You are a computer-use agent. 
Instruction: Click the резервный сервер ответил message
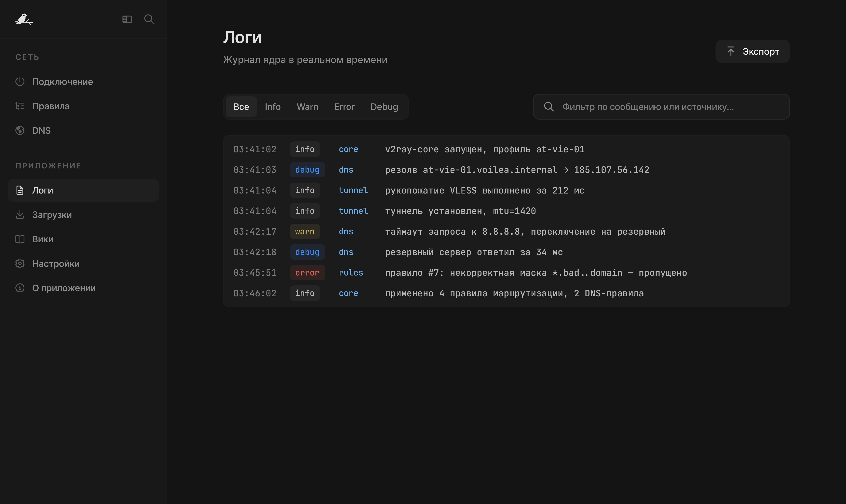click(474, 252)
